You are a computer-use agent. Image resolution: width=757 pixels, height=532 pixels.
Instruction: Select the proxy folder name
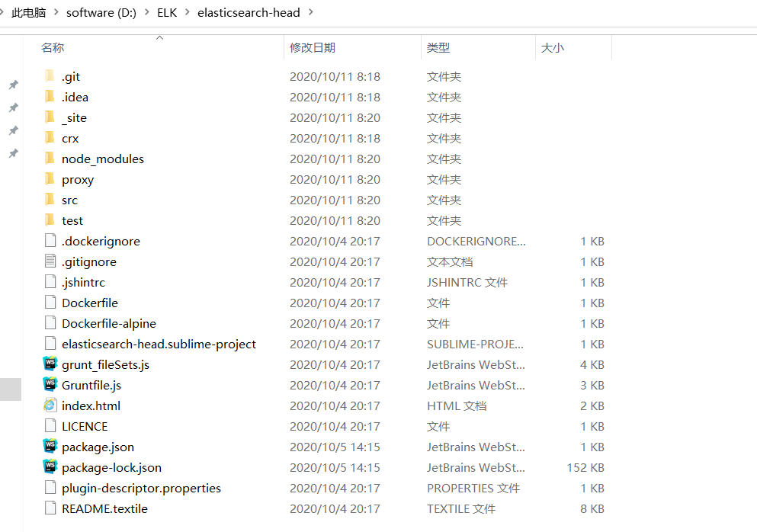pyautogui.click(x=78, y=180)
